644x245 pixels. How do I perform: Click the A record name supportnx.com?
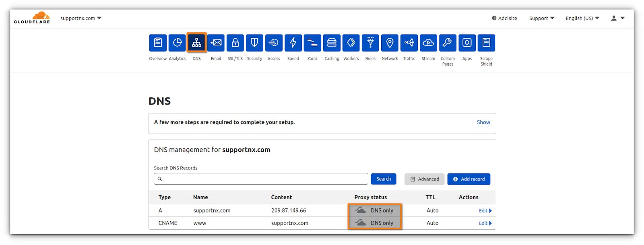[x=212, y=210]
